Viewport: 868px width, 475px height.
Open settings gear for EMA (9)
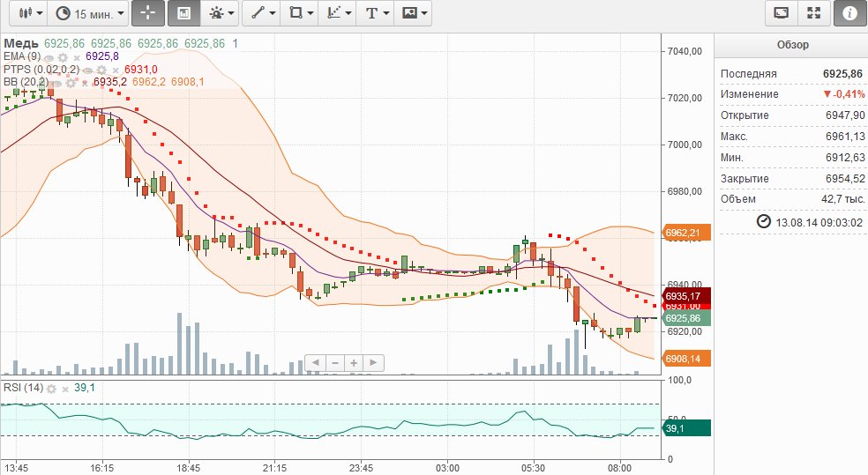click(x=64, y=56)
